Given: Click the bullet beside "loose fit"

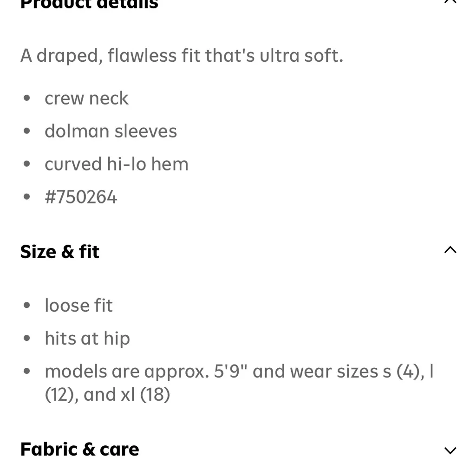Looking at the screenshot, I should point(27,306).
